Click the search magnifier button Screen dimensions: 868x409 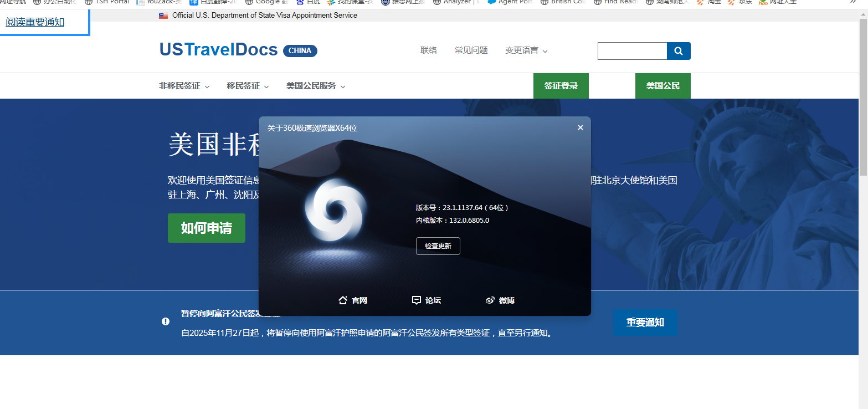point(679,51)
